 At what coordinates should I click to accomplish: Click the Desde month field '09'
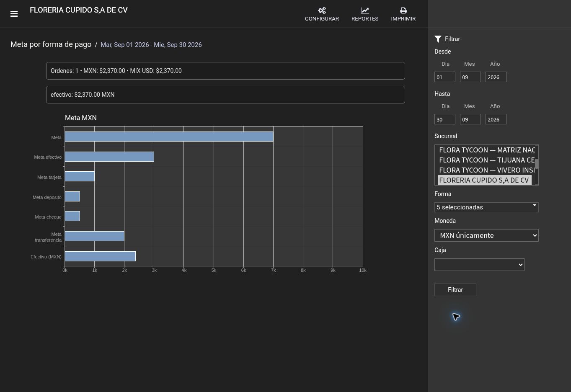click(470, 77)
